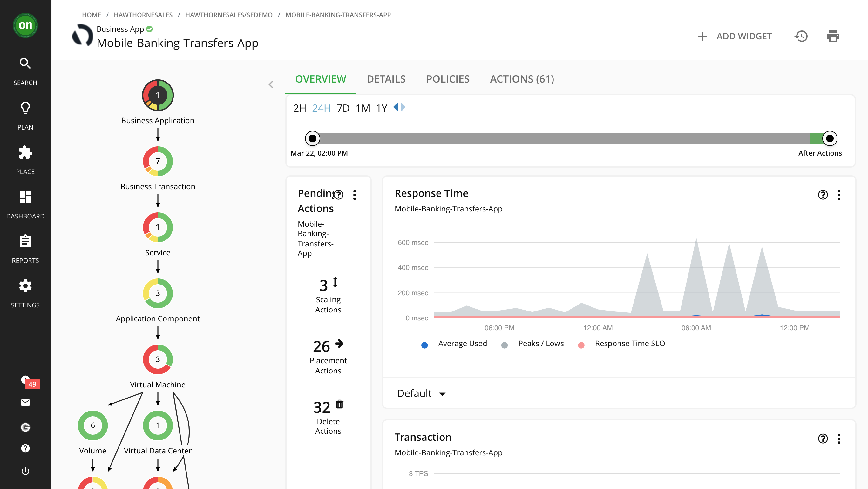Click ADD WIDGET button
868x489 pixels.
click(735, 36)
